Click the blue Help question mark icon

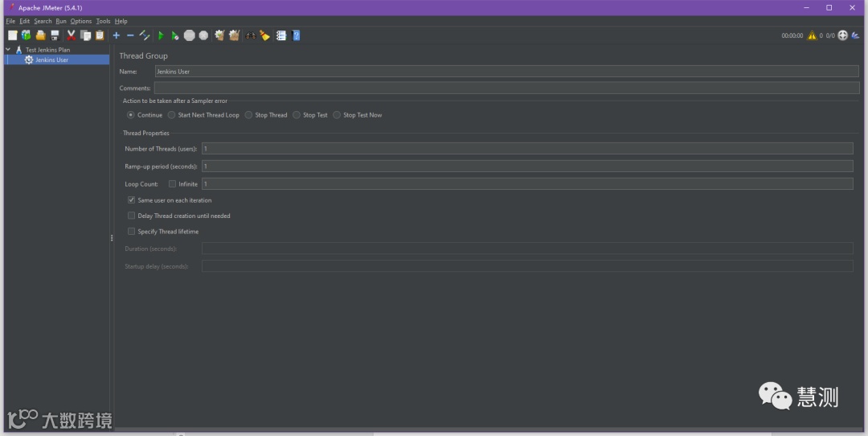296,35
